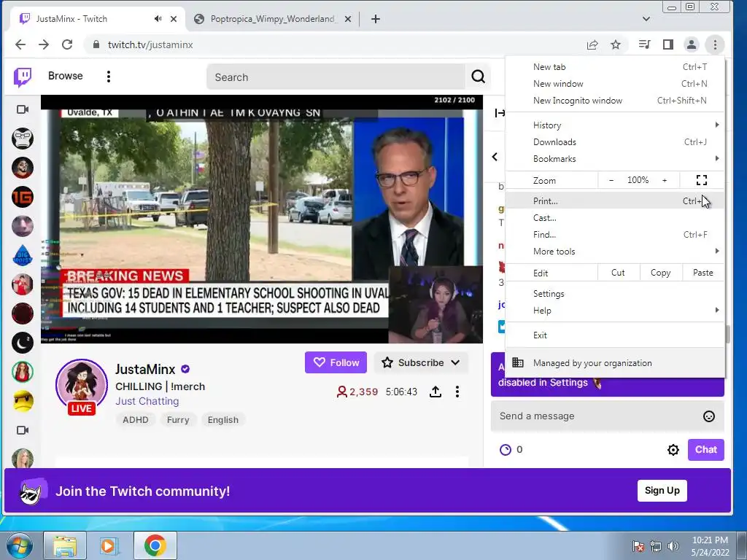The image size is (747, 560).
Task: Open the stream options three-dot menu
Action: coord(457,392)
